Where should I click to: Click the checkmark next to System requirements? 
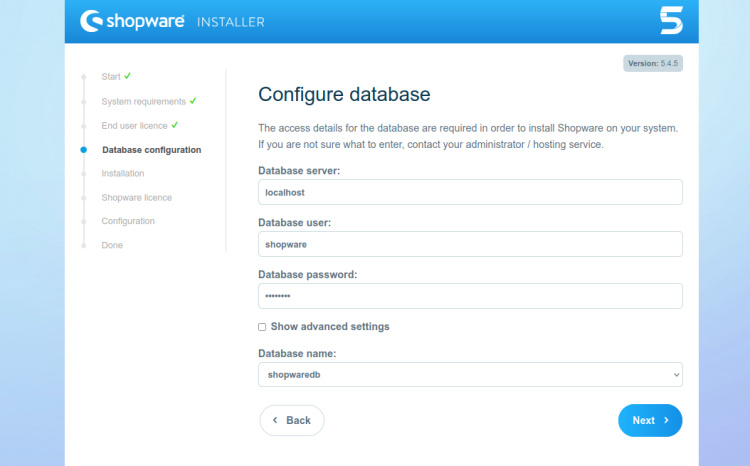pyautogui.click(x=192, y=101)
